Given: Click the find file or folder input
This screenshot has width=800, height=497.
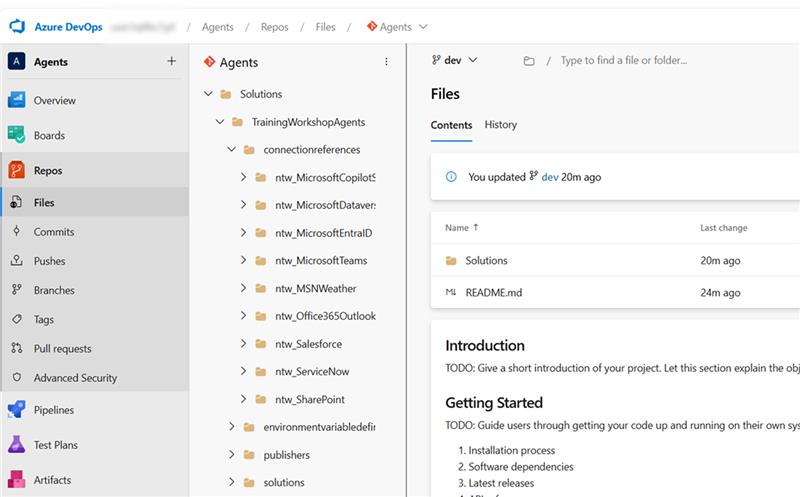Looking at the screenshot, I should pos(624,60).
